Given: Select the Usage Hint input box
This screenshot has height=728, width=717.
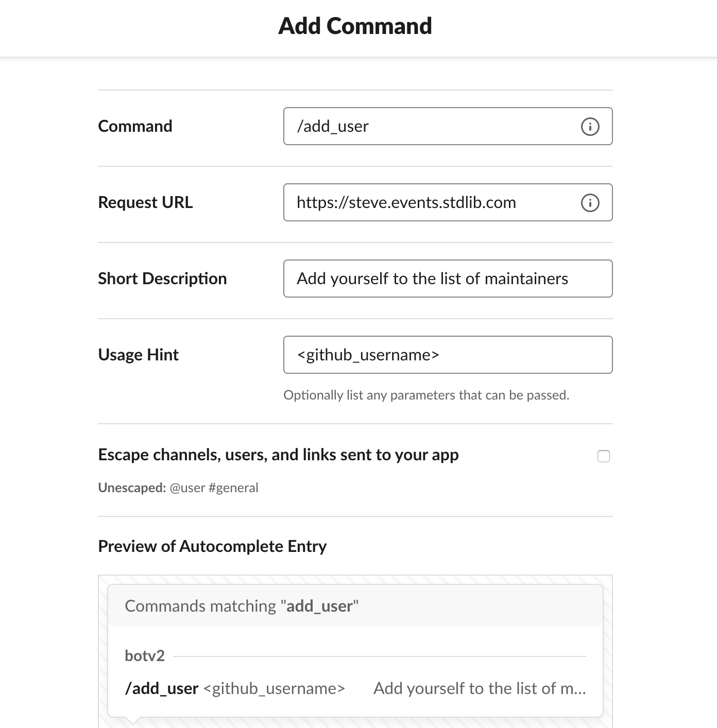Looking at the screenshot, I should tap(447, 355).
